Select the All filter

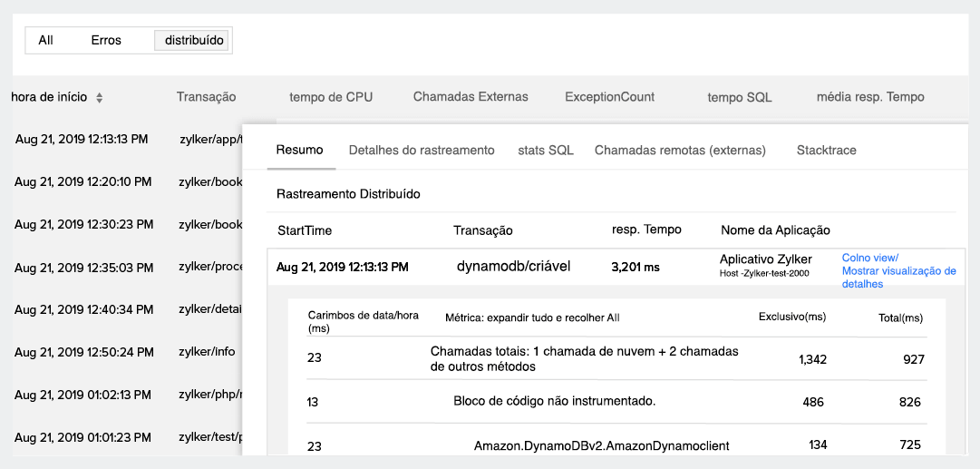(x=45, y=41)
